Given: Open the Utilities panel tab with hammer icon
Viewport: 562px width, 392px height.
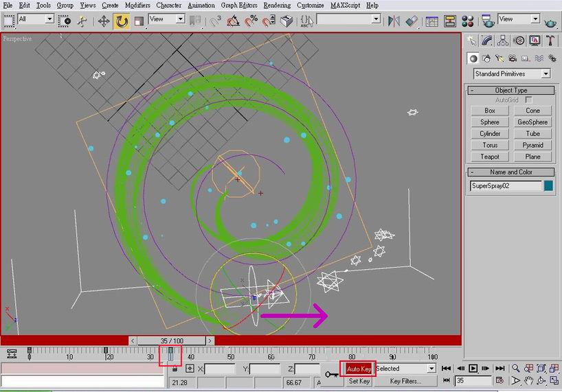Looking at the screenshot, I should 551,41.
